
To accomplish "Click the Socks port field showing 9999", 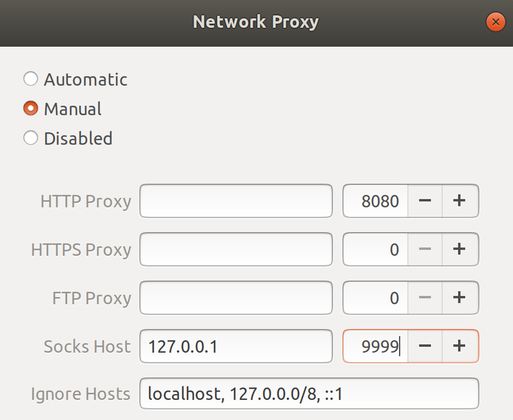I will [375, 346].
